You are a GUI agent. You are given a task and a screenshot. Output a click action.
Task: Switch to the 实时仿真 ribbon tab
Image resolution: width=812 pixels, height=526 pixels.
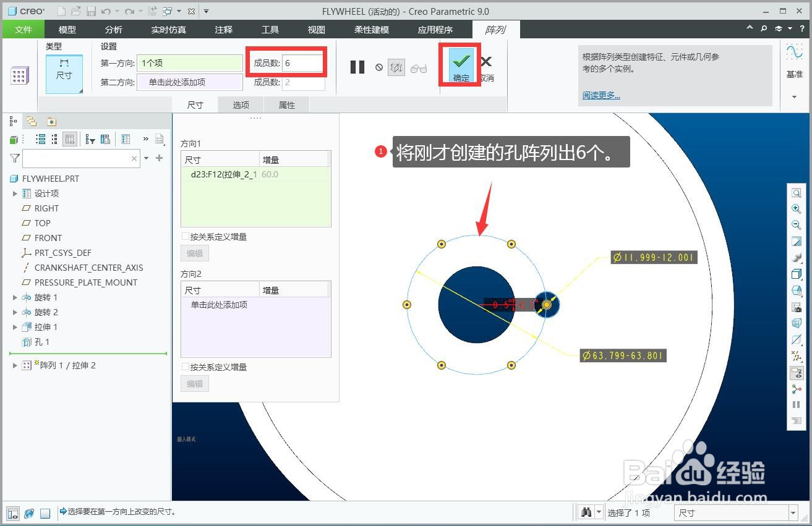coord(168,30)
